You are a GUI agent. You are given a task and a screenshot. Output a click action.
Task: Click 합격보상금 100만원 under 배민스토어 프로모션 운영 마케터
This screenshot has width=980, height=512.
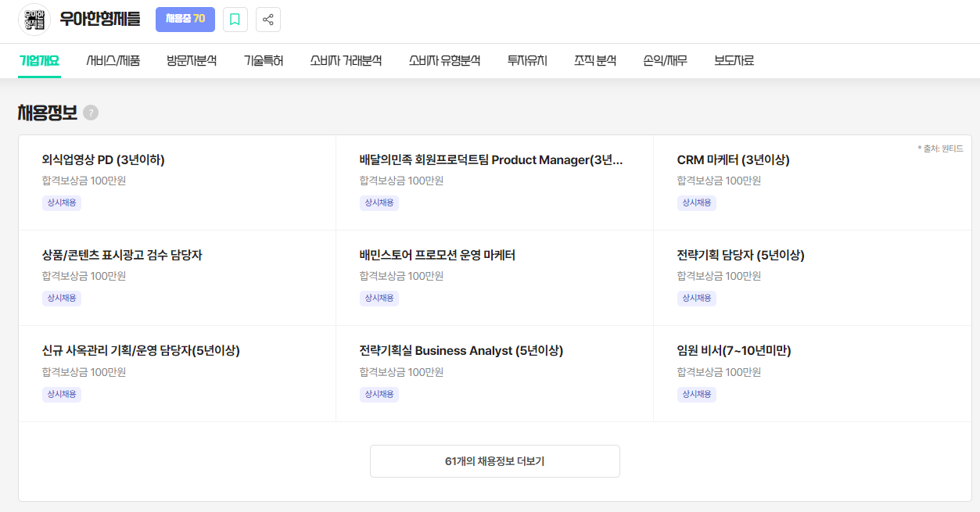pyautogui.click(x=401, y=276)
